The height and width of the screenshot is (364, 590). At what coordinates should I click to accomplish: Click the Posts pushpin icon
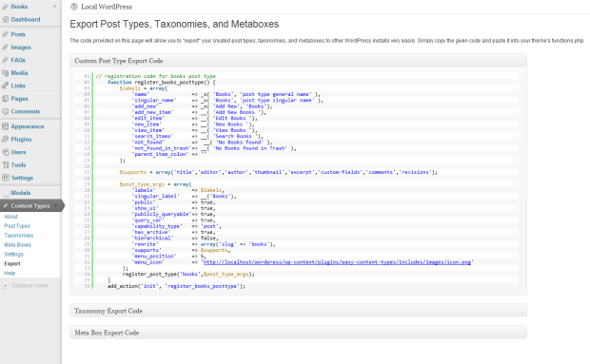pos(5,34)
